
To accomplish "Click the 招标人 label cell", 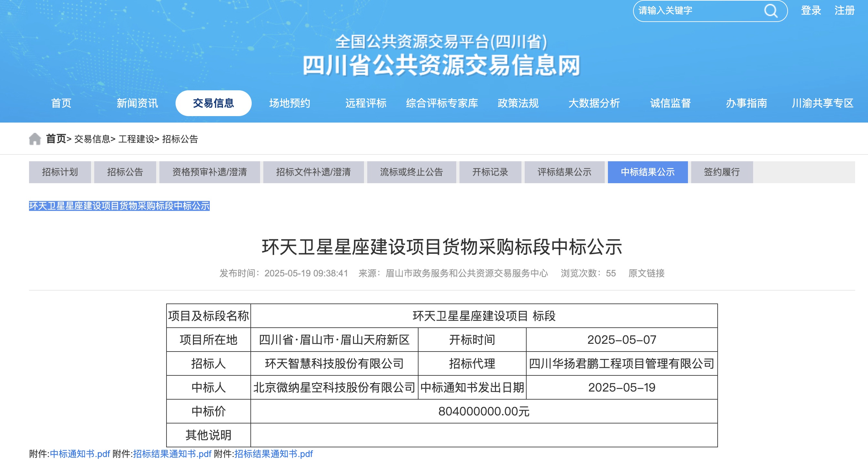I will point(208,363).
